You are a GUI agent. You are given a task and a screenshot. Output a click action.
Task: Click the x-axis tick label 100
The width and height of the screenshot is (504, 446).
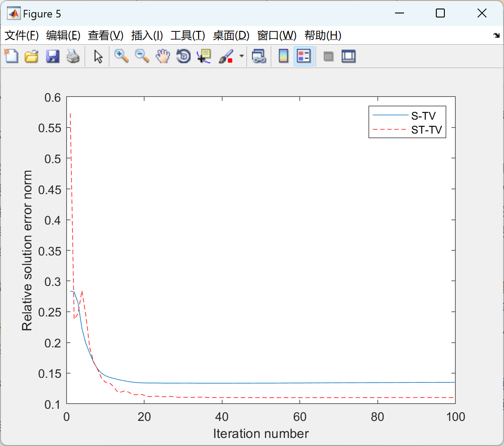click(x=456, y=417)
